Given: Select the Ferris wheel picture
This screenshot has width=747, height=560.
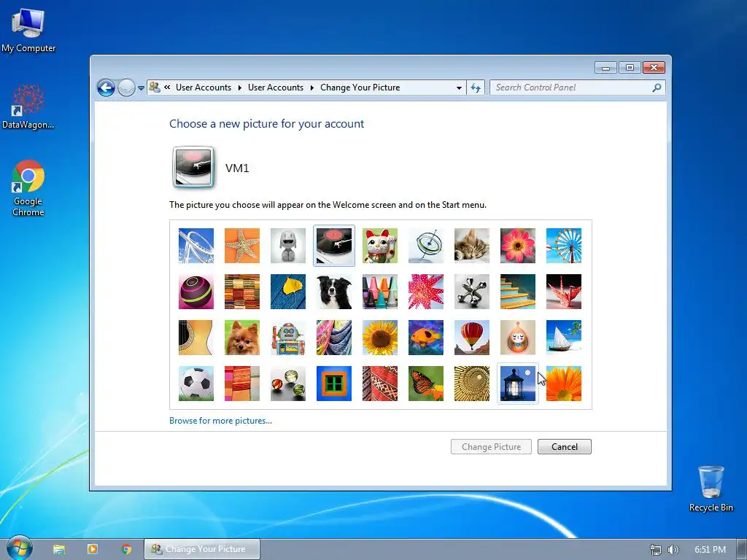Looking at the screenshot, I should pyautogui.click(x=564, y=246).
